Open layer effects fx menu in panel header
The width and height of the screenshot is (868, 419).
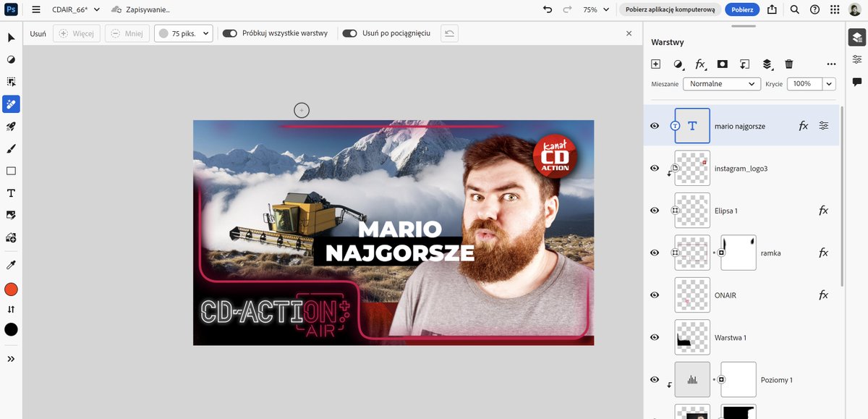(x=700, y=64)
